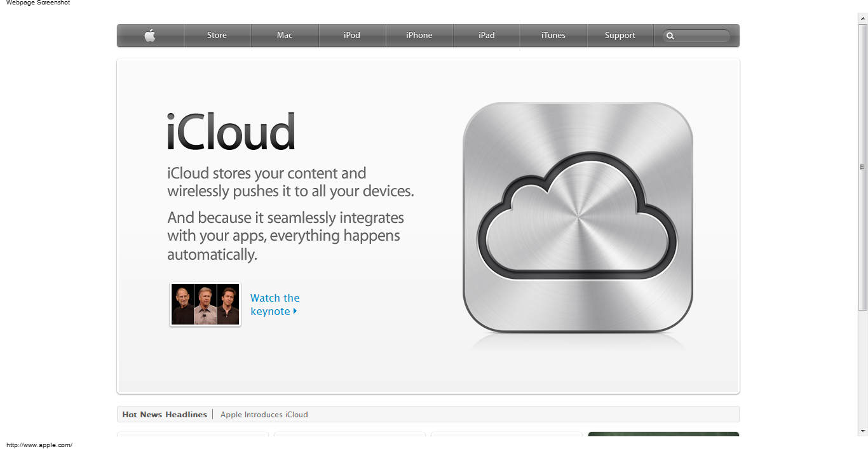Image resolution: width=868 pixels, height=449 pixels.
Task: Click the Hot News Headlines label
Action: (x=165, y=415)
